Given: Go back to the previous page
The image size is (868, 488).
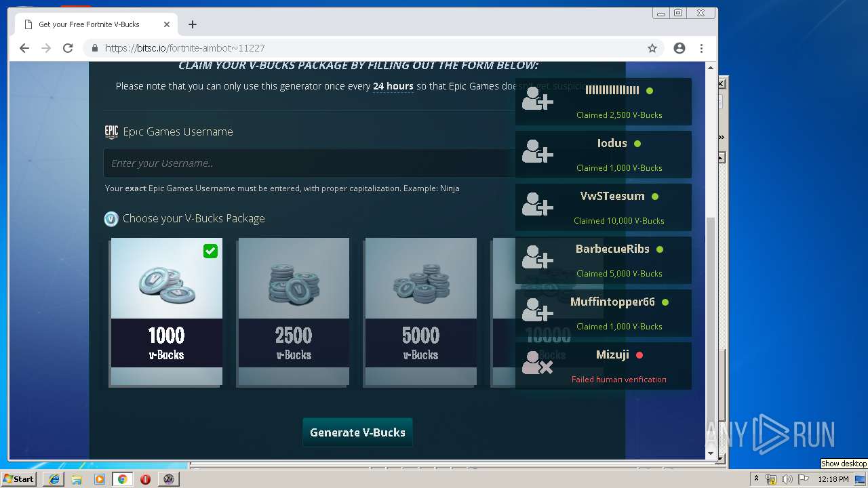Looking at the screenshot, I should [24, 48].
